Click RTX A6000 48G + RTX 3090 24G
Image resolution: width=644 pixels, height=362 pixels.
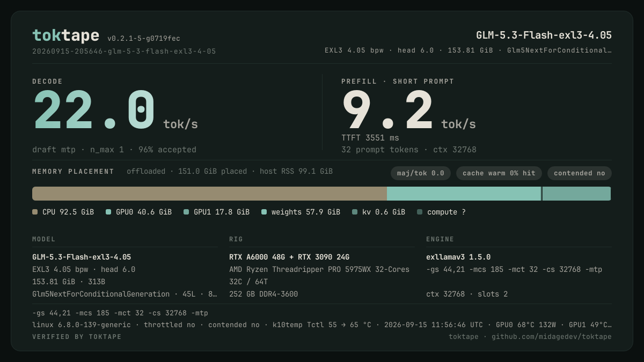click(x=289, y=257)
